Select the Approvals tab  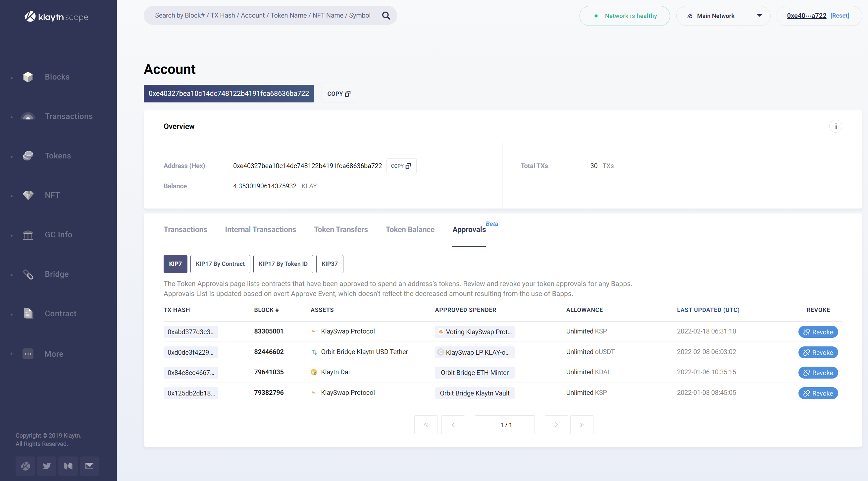(469, 230)
